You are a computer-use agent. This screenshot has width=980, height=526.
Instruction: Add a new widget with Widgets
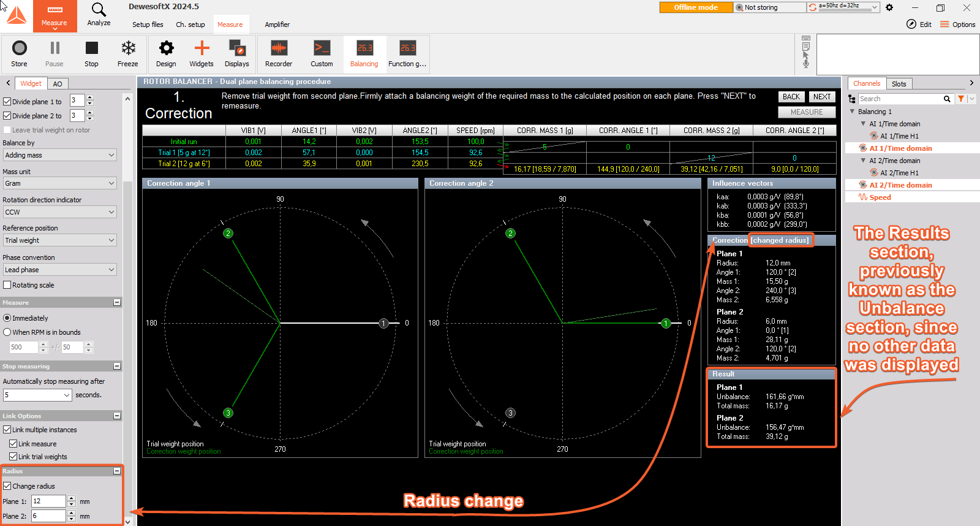point(202,54)
